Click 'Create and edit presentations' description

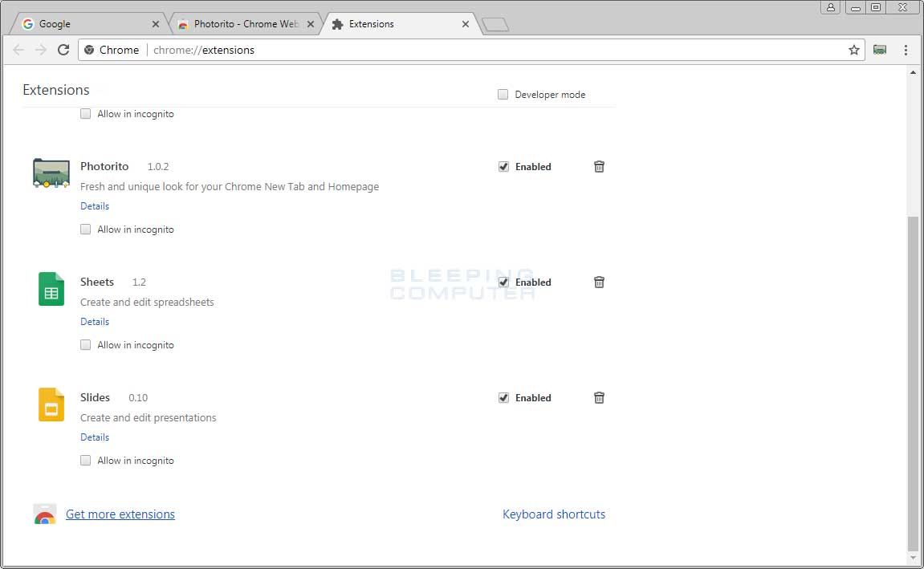pos(149,417)
